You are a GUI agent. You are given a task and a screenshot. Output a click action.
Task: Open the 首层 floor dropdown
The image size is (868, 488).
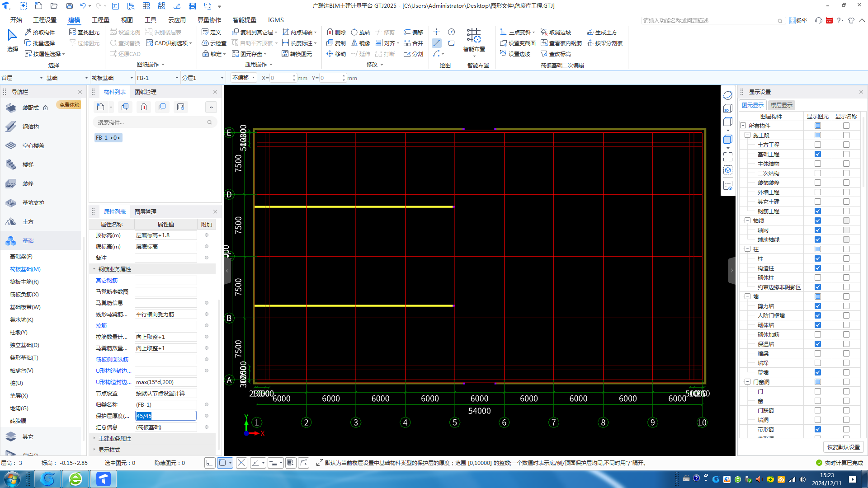[x=22, y=78]
